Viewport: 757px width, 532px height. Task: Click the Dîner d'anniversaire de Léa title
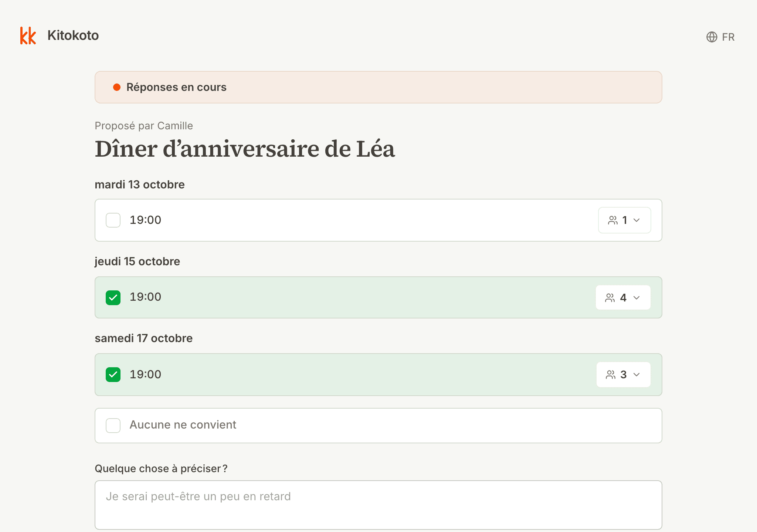tap(245, 149)
